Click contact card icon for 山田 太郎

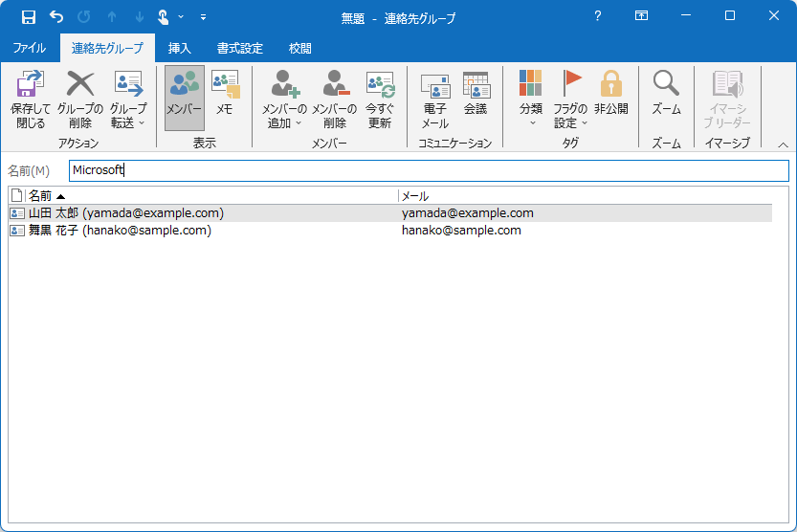(17, 213)
